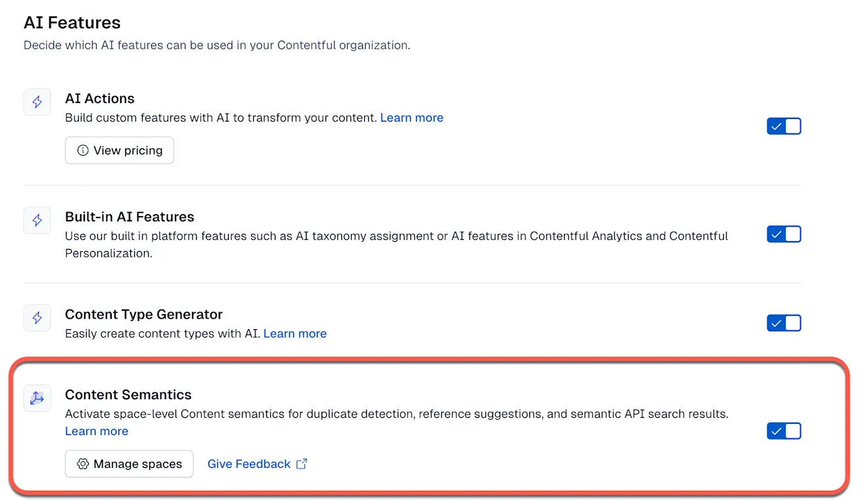Disable the AI Actions toggle
This screenshot has width=868, height=500.
coord(784,126)
